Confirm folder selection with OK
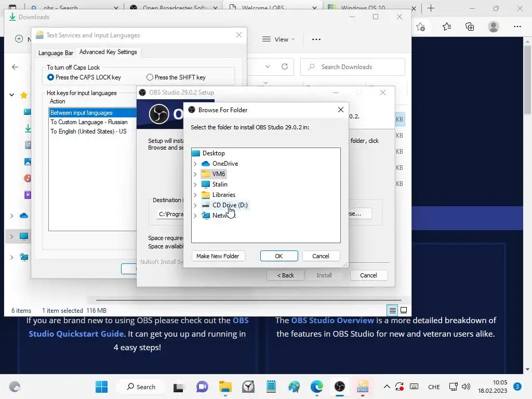532x399 pixels. 279,256
